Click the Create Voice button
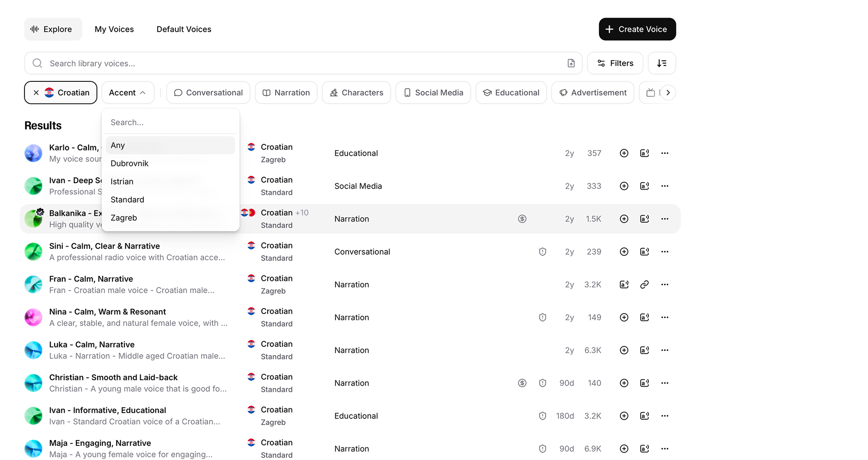Screen dimensions: 868x460 point(637,29)
